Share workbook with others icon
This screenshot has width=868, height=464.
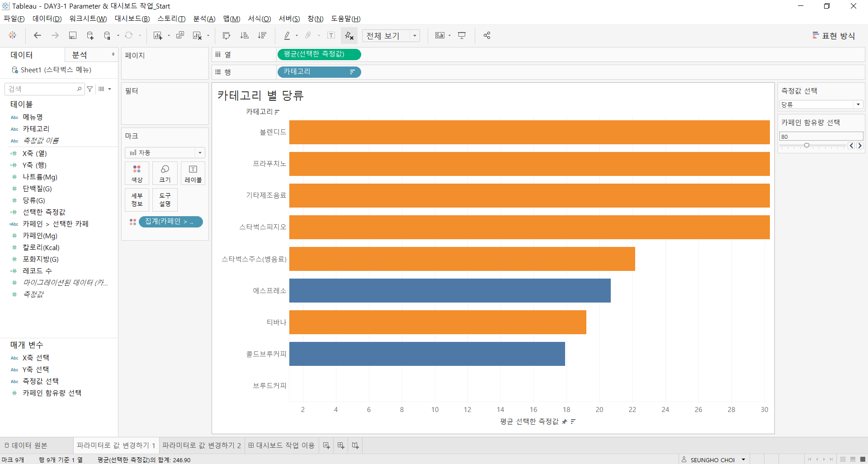click(487, 35)
